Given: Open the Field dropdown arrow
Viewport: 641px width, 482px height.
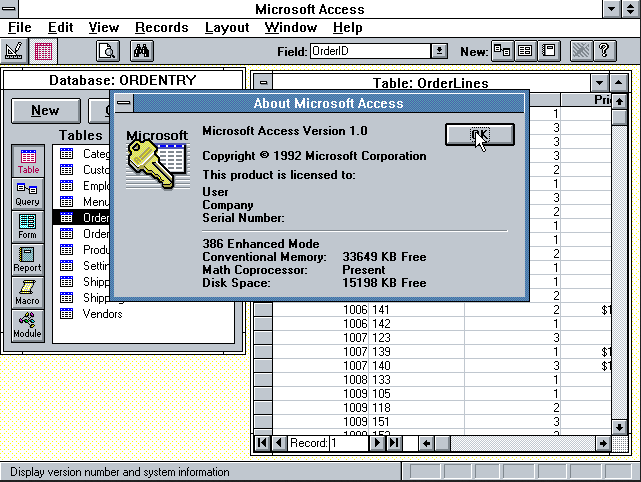Looking at the screenshot, I should point(439,51).
